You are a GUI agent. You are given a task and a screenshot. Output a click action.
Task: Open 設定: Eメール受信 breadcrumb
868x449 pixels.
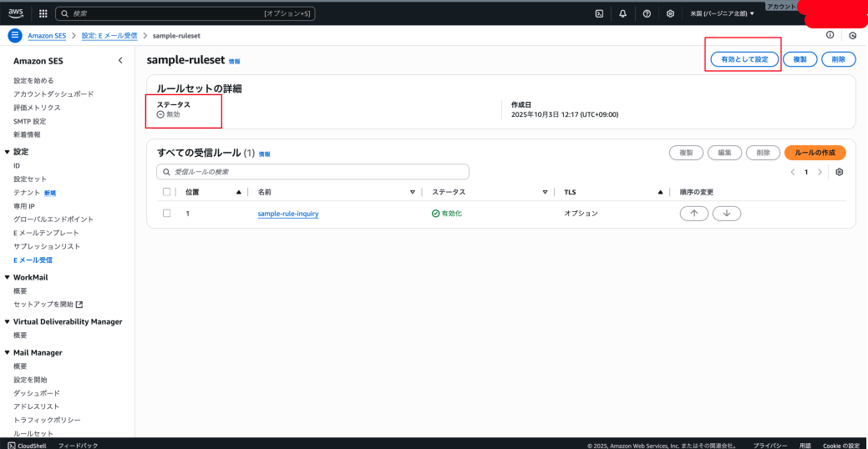109,36
